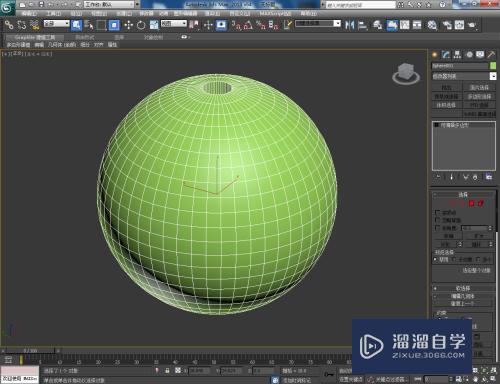Open the 工具 (Tools) menu
Image resolution: width=500 pixels, height=384 pixels.
pos(53,14)
